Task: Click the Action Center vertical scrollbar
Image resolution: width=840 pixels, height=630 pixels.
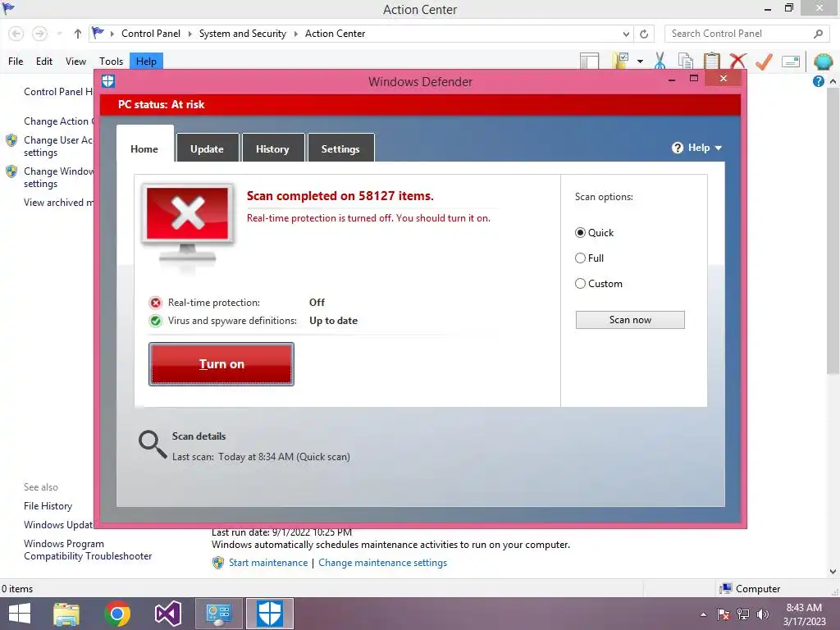Action: click(833, 232)
